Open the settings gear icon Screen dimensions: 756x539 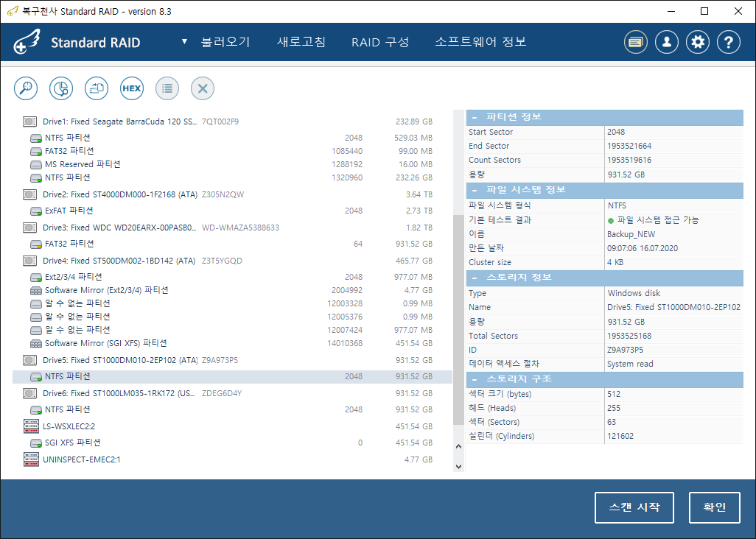[x=698, y=43]
